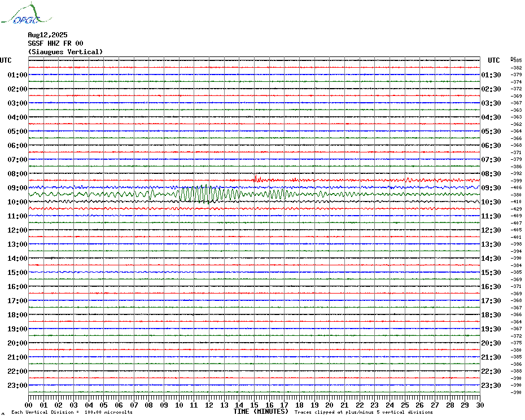525x420 pixels.
Task: Click the 23:30 half-hour label
Action: (x=491, y=386)
